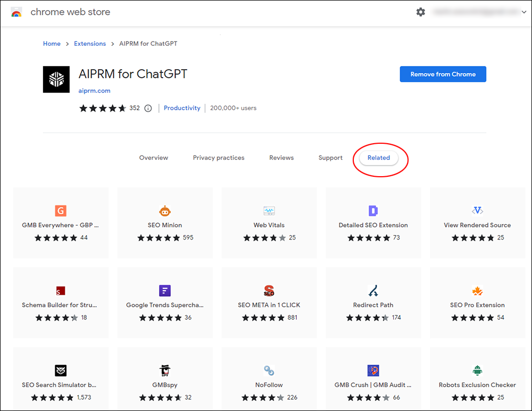Go to the Support tab
Image resolution: width=532 pixels, height=411 pixels.
[330, 158]
